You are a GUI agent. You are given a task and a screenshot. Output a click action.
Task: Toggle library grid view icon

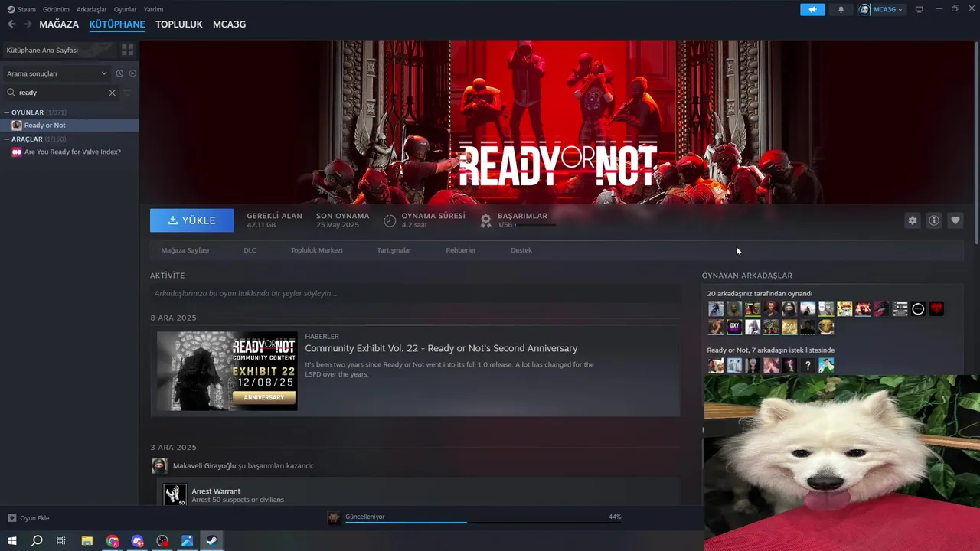coord(127,50)
